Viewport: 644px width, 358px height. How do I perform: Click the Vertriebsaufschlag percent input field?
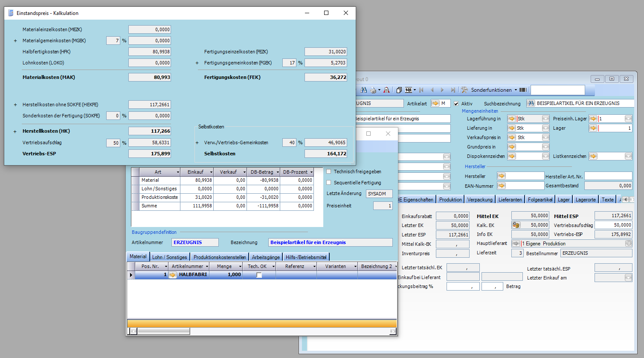coord(113,143)
